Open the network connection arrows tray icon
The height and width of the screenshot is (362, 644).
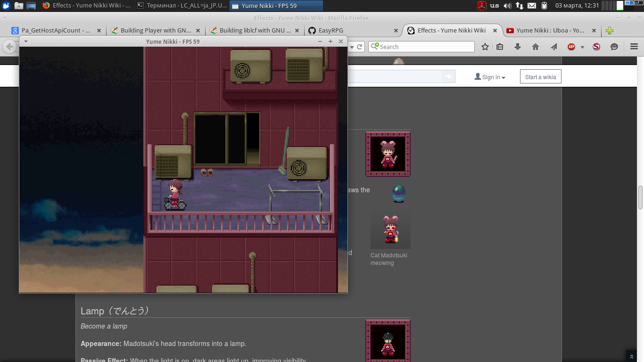[x=519, y=6]
